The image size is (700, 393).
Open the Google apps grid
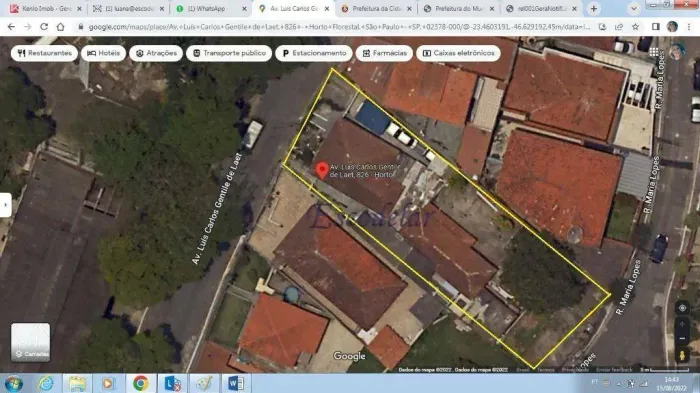[x=654, y=52]
